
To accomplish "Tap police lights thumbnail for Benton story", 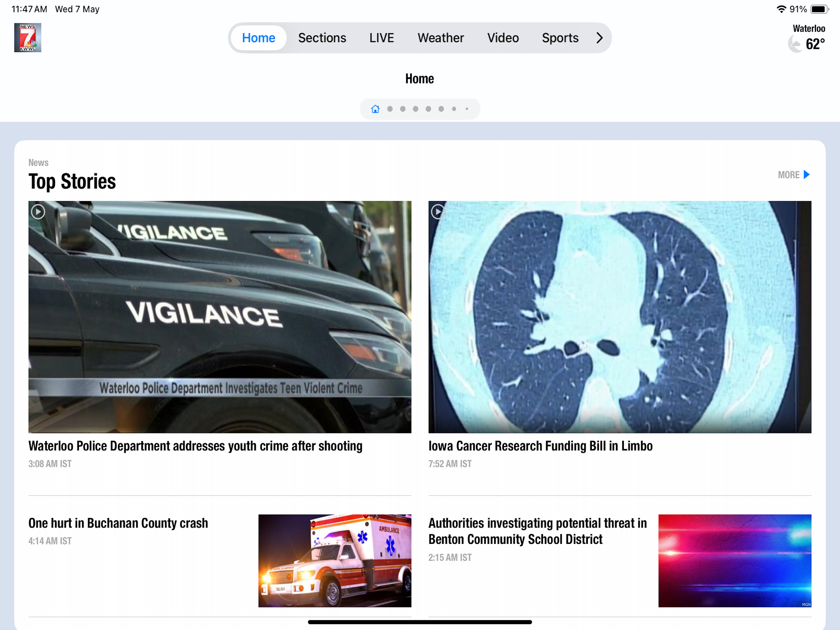I will (735, 560).
